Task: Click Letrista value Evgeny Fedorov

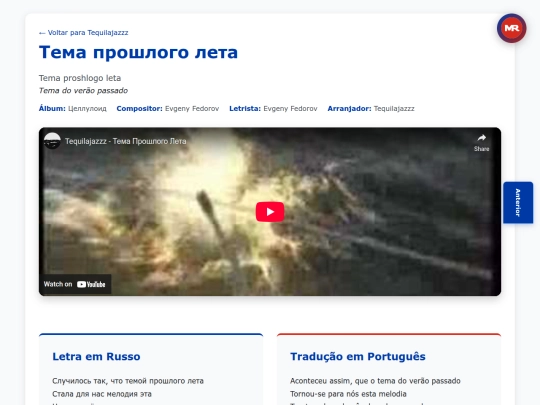Action: point(290,108)
